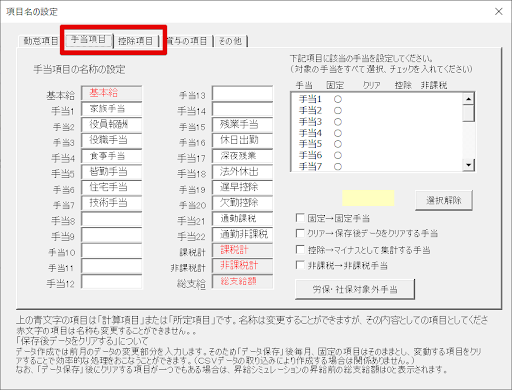Open the 控除項目 tab
Viewport: 512px width, 390px height.
coord(135,41)
